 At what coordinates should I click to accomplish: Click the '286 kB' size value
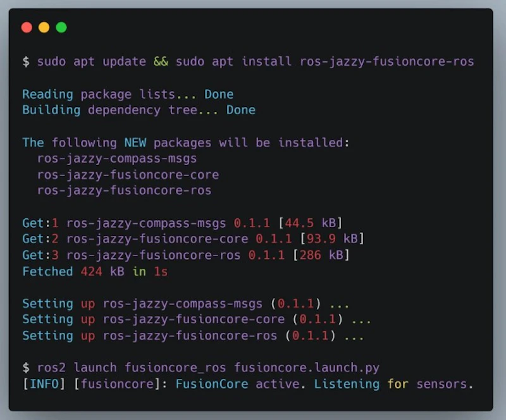(x=321, y=255)
